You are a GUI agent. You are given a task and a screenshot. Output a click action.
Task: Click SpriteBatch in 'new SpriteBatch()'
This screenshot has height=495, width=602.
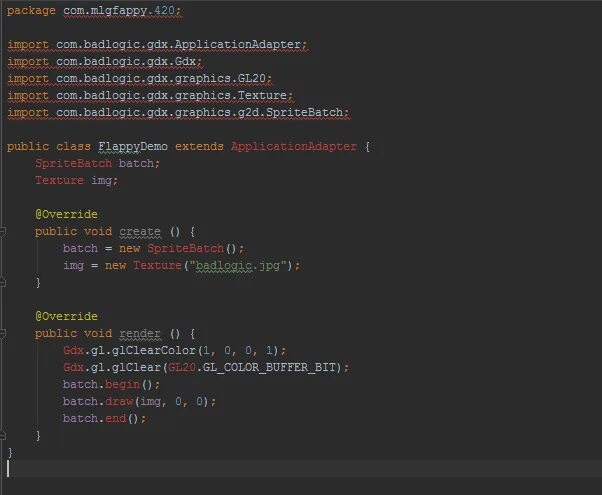tap(185, 248)
